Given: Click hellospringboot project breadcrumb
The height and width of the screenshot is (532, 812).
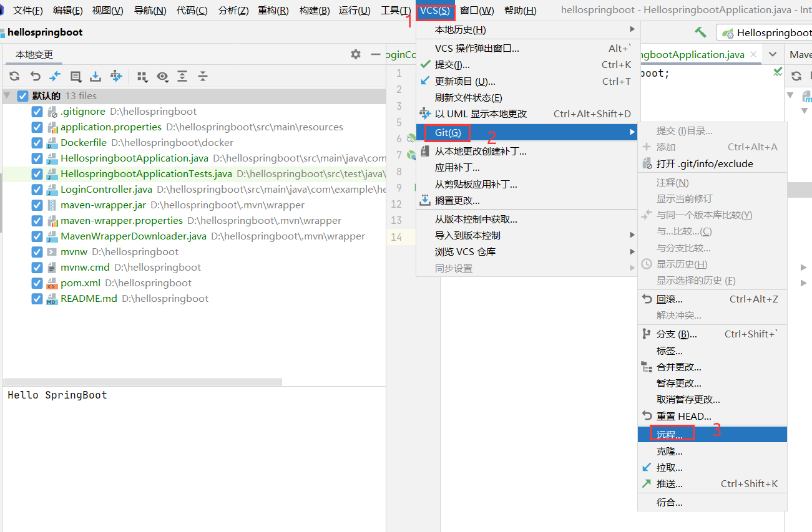Looking at the screenshot, I should (x=45, y=32).
